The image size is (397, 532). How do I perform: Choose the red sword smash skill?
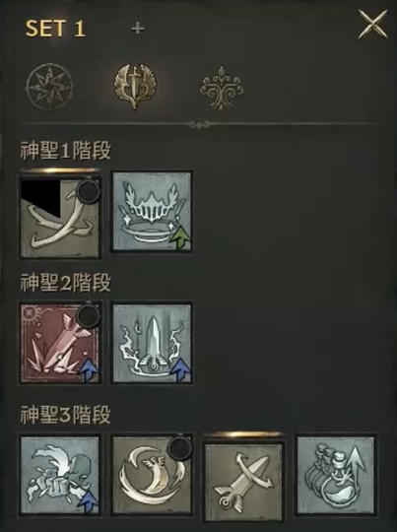click(60, 344)
